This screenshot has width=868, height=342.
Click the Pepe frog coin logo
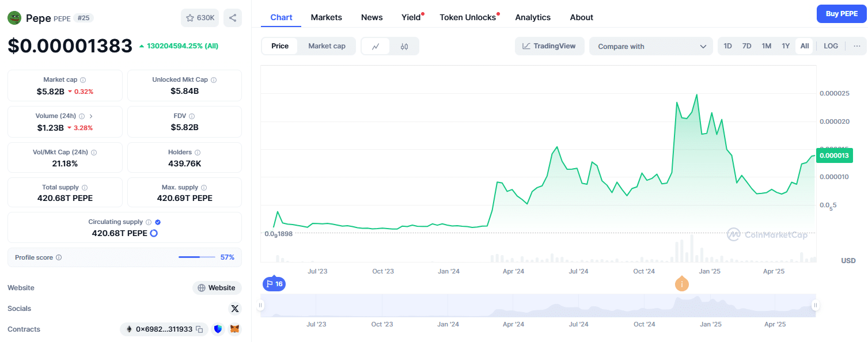[14, 18]
